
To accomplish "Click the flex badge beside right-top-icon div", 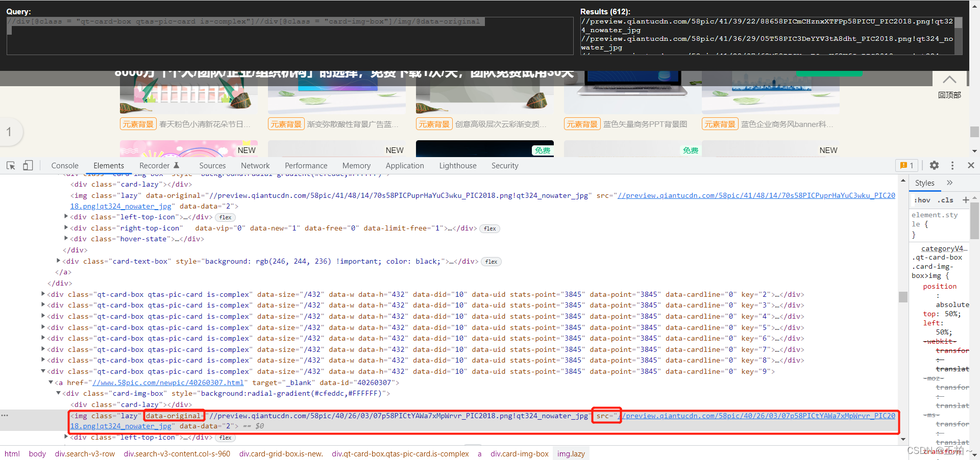I will click(x=490, y=228).
